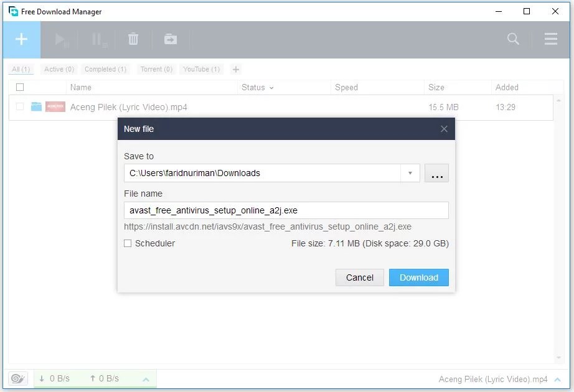Toggle the snail speed mode icon

(18, 378)
